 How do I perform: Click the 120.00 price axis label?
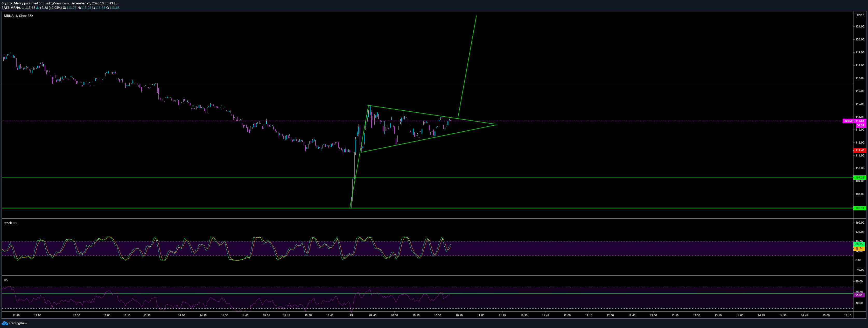click(860, 39)
